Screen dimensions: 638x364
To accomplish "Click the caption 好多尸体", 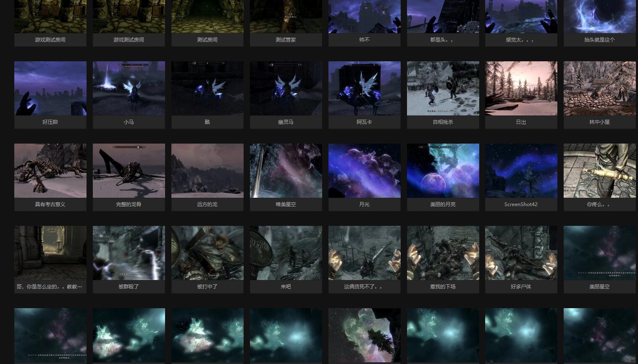I will (521, 287).
